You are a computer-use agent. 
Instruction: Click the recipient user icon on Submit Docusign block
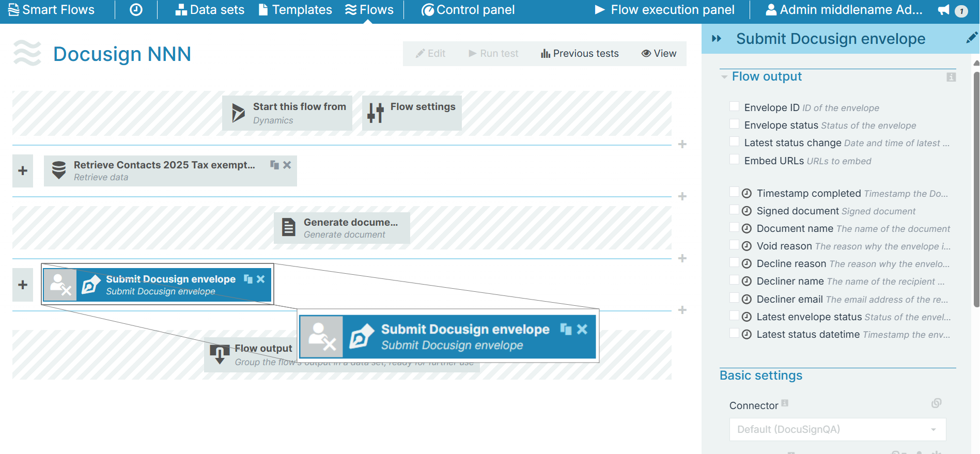(60, 285)
